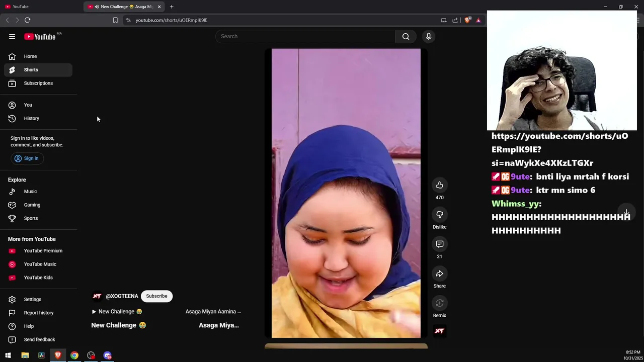Open YouTube Kids
This screenshot has height=362, width=644.
coord(38,278)
